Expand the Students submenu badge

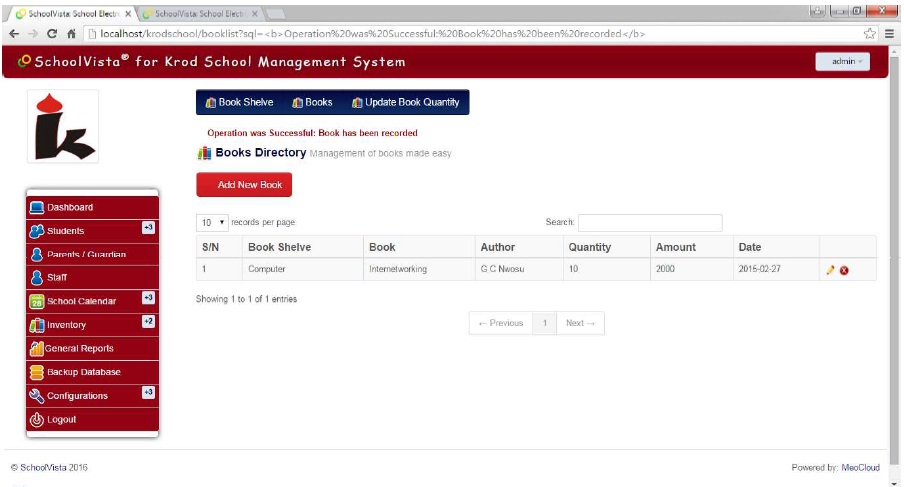click(x=147, y=228)
